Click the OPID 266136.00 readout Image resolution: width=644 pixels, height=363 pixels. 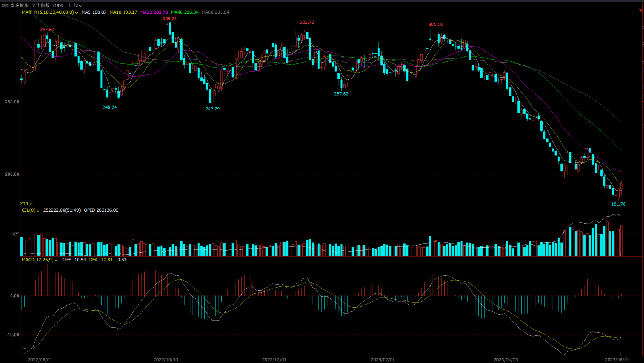[101, 210]
